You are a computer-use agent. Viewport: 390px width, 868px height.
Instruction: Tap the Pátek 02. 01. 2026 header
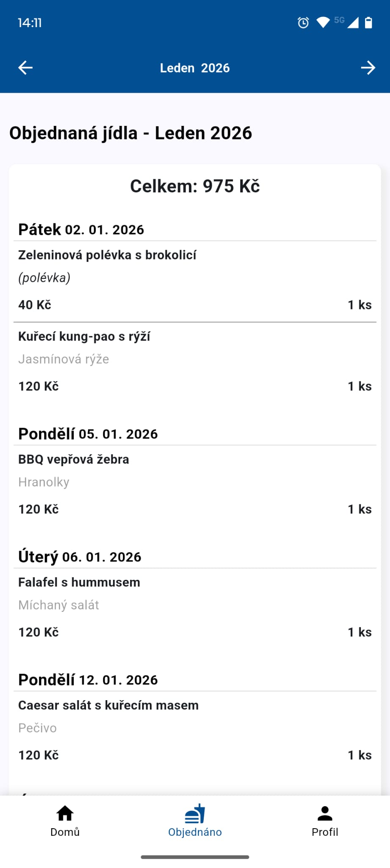point(81,229)
